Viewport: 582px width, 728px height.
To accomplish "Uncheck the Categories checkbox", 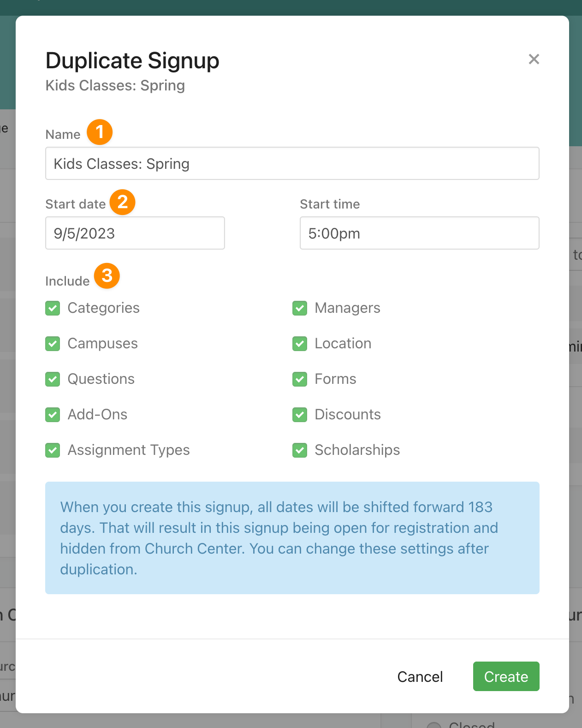I will pyautogui.click(x=53, y=308).
